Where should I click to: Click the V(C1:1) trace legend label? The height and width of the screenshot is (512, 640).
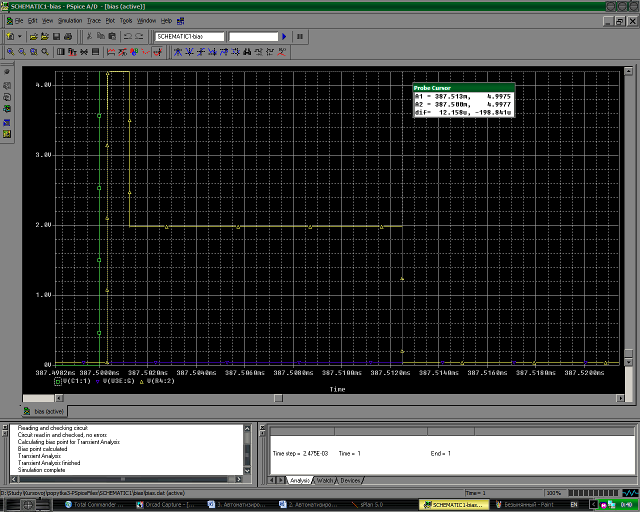[x=77, y=381]
